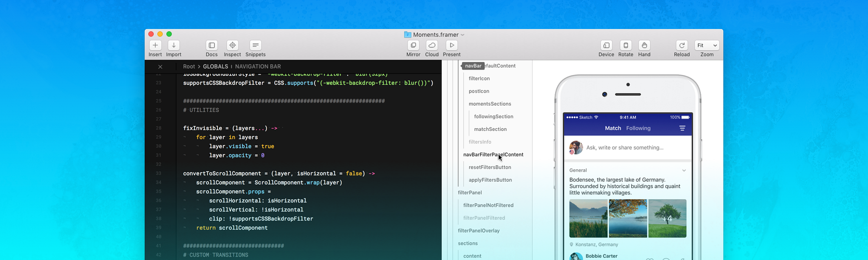The image size is (868, 260).
Task: Toggle the Device frame icon
Action: click(606, 45)
